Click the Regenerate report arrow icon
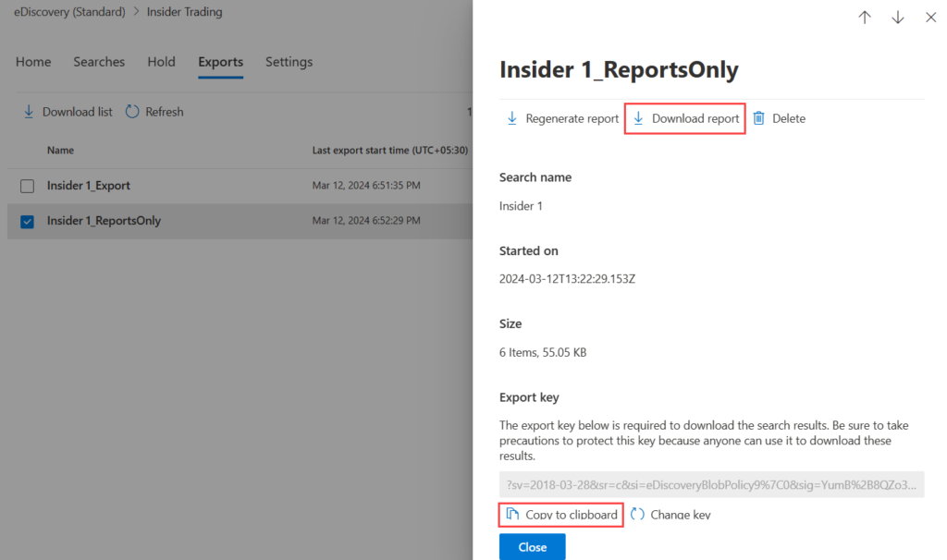Viewport: 947px width, 560px height. tap(511, 118)
